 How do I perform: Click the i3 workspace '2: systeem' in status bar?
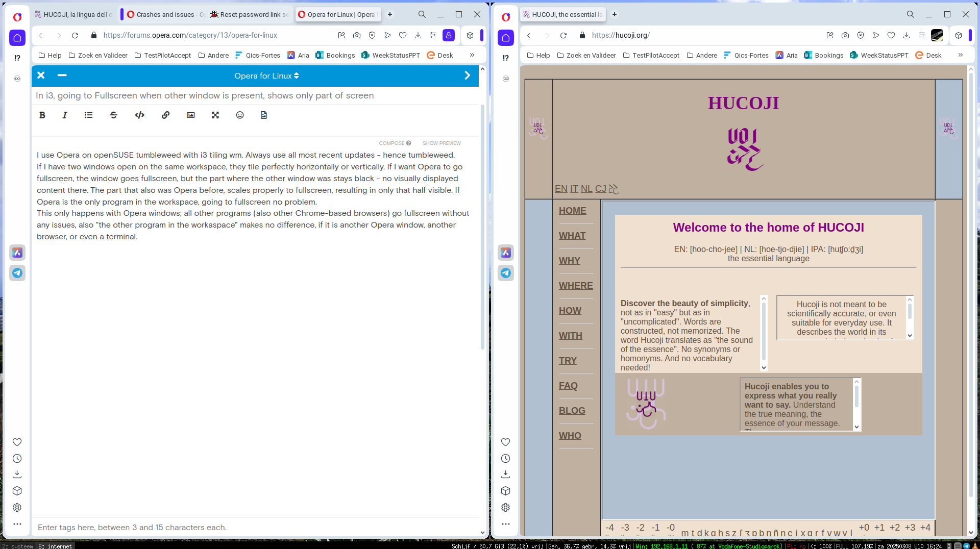(18, 546)
